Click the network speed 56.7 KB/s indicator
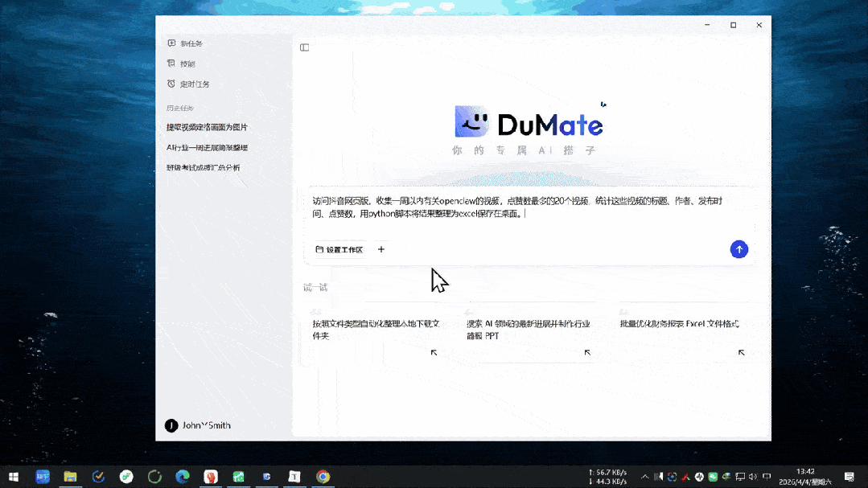The width and height of the screenshot is (868, 488). 608,473
